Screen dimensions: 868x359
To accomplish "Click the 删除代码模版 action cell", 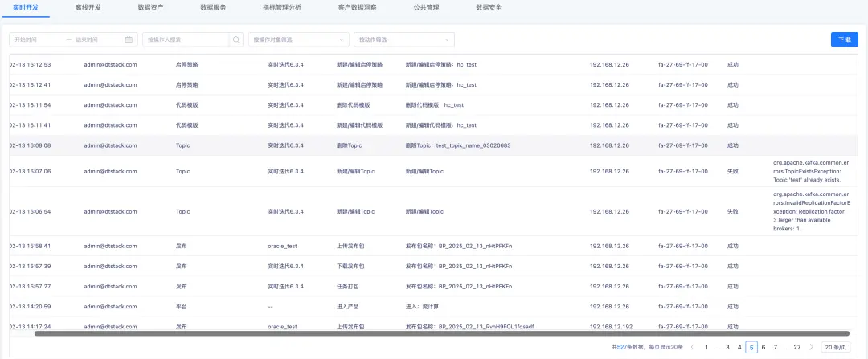I will point(353,105).
